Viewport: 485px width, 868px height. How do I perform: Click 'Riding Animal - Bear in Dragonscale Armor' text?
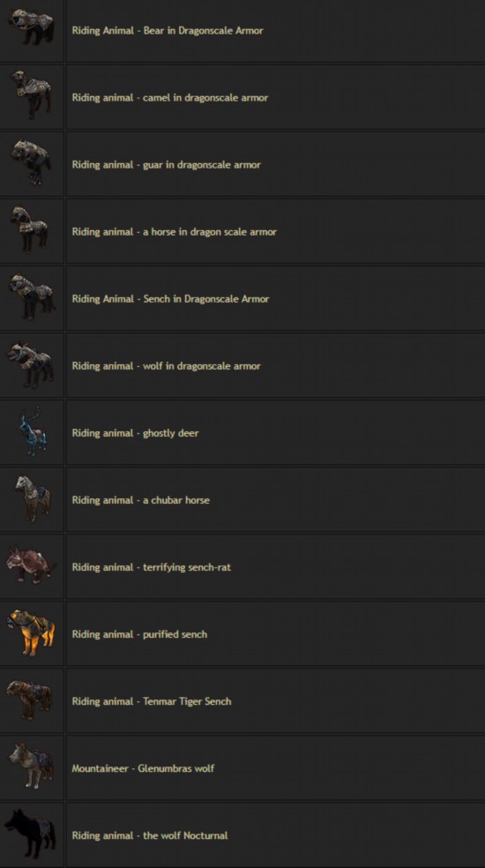coord(168,31)
